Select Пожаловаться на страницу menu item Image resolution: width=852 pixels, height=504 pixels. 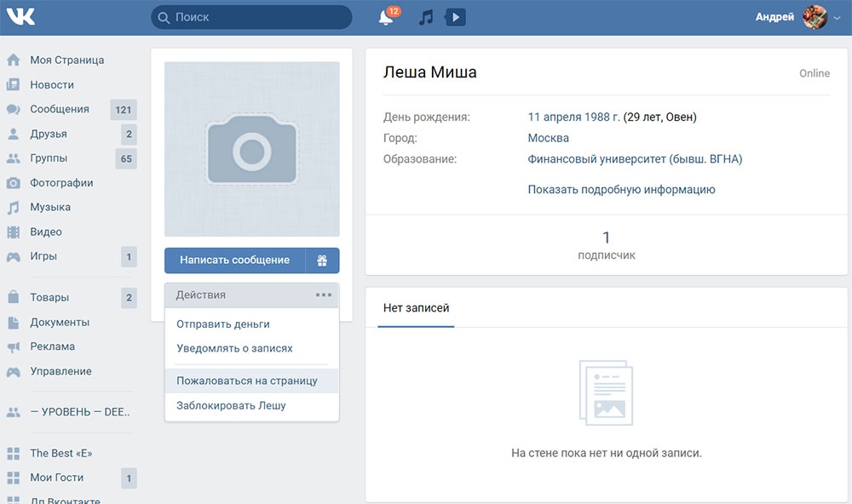coord(247,381)
